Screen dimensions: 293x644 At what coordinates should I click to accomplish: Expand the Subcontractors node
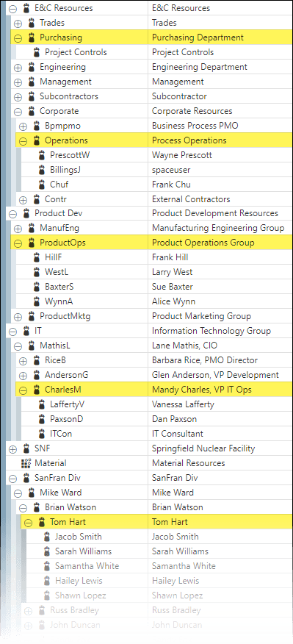coord(18,97)
